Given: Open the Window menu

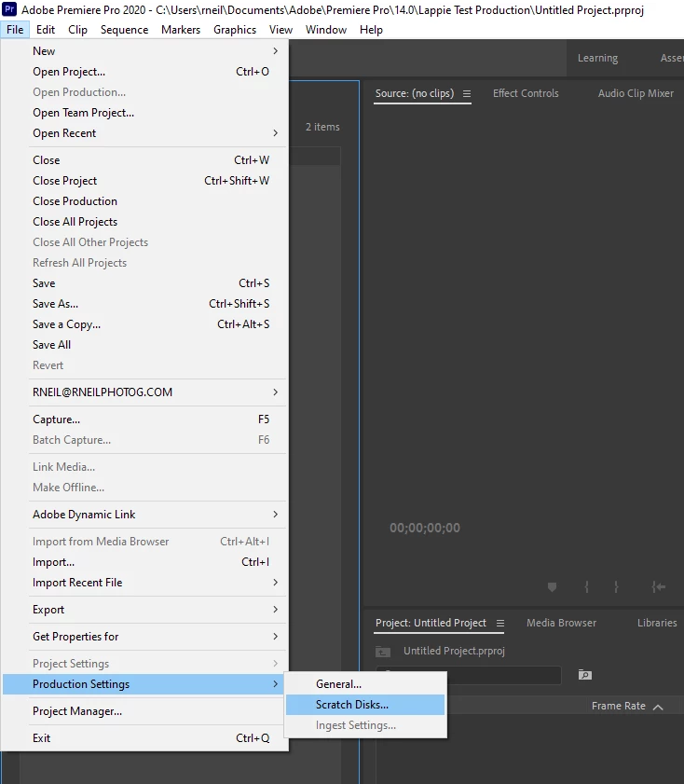Looking at the screenshot, I should (x=326, y=30).
